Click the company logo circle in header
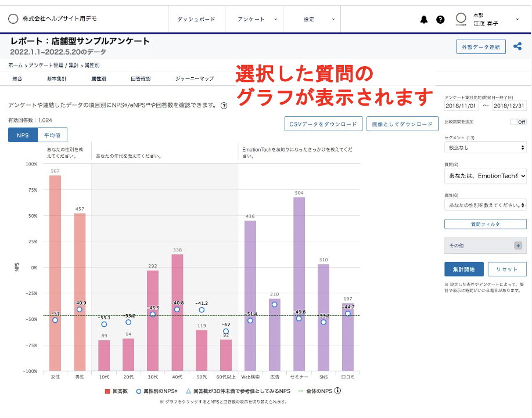This screenshot has height=418, width=532. [13, 19]
